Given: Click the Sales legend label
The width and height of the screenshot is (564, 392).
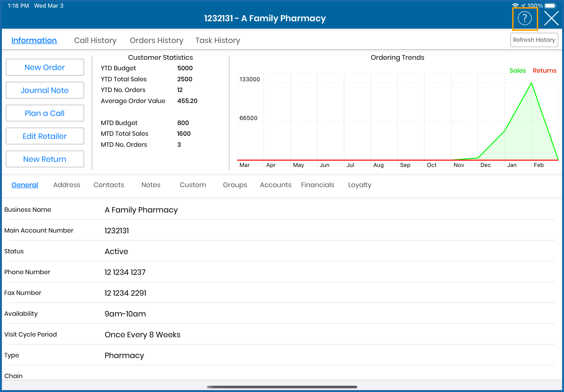Looking at the screenshot, I should (517, 71).
